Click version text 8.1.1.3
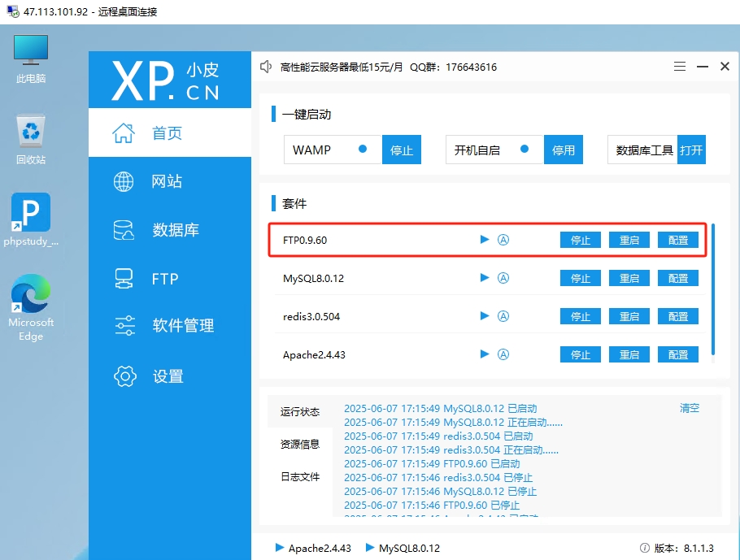 699,548
